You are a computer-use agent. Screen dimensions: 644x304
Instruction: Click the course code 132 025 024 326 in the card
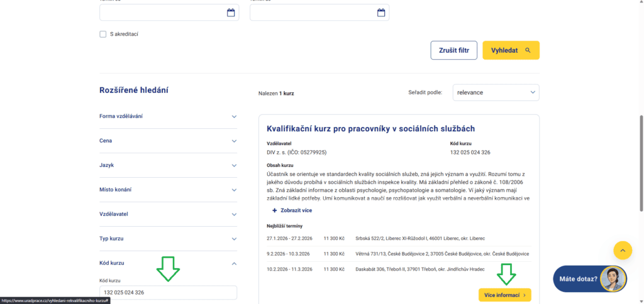(x=470, y=153)
